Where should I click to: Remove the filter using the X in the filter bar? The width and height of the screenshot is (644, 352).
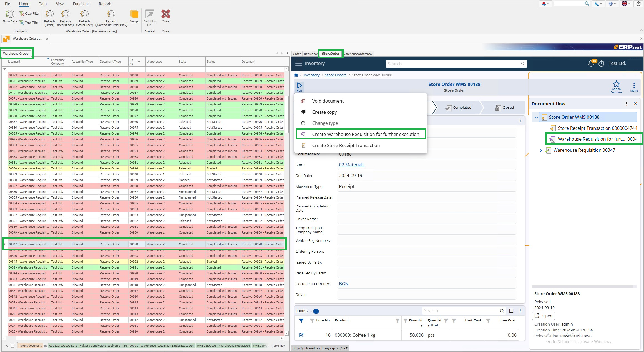click(x=7, y=346)
